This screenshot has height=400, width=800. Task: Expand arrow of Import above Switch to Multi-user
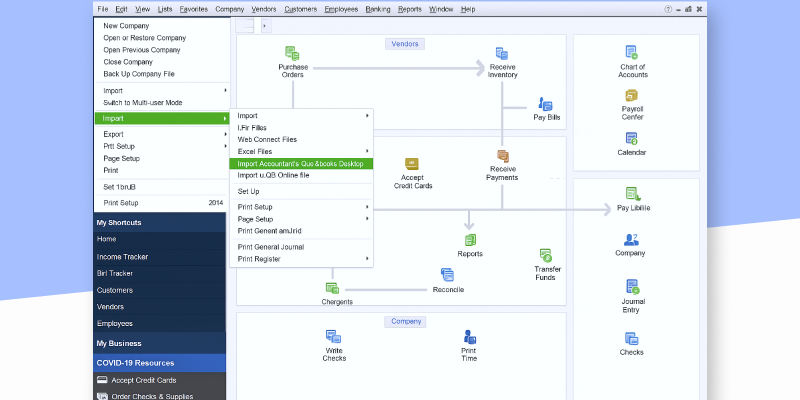[x=225, y=91]
